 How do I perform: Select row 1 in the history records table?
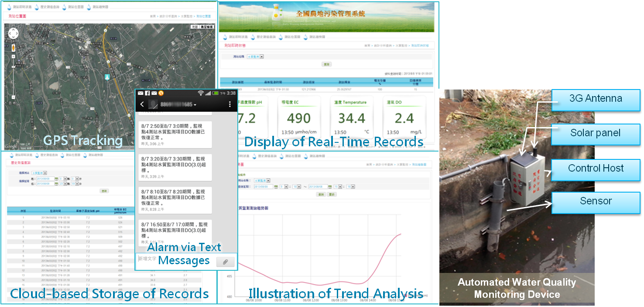pyautogui.click(x=104, y=217)
